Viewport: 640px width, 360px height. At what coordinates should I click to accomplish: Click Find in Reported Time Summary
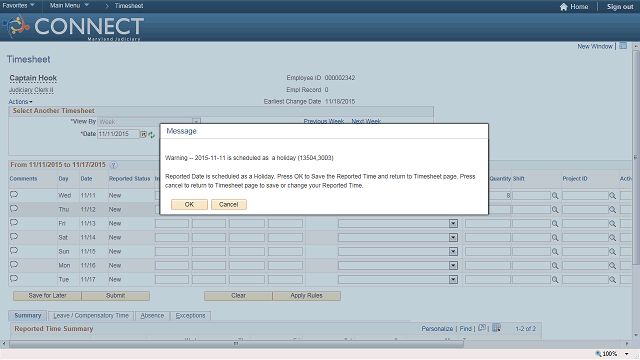[x=465, y=329]
